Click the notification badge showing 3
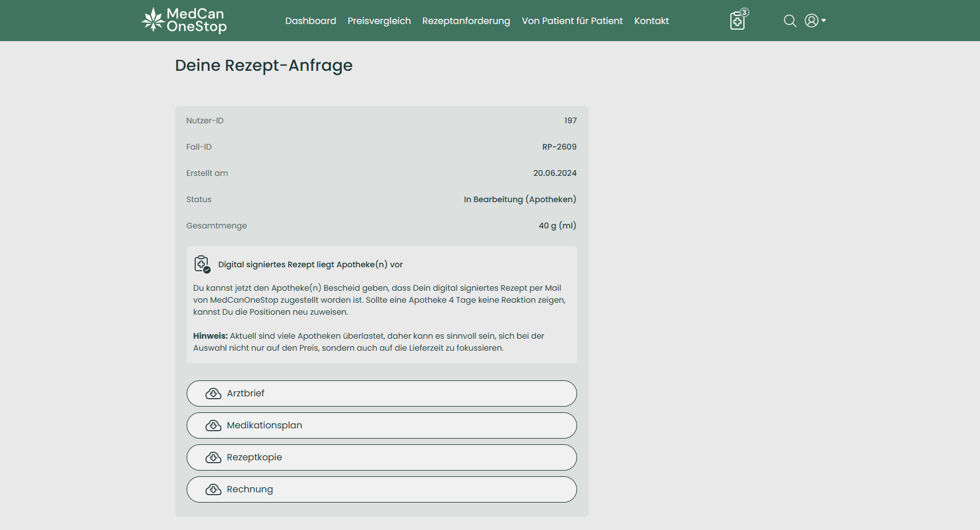This screenshot has height=530, width=980. [745, 12]
